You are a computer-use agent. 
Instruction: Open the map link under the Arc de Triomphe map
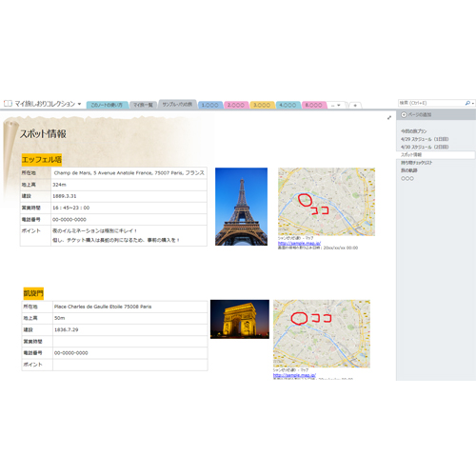coord(294,375)
